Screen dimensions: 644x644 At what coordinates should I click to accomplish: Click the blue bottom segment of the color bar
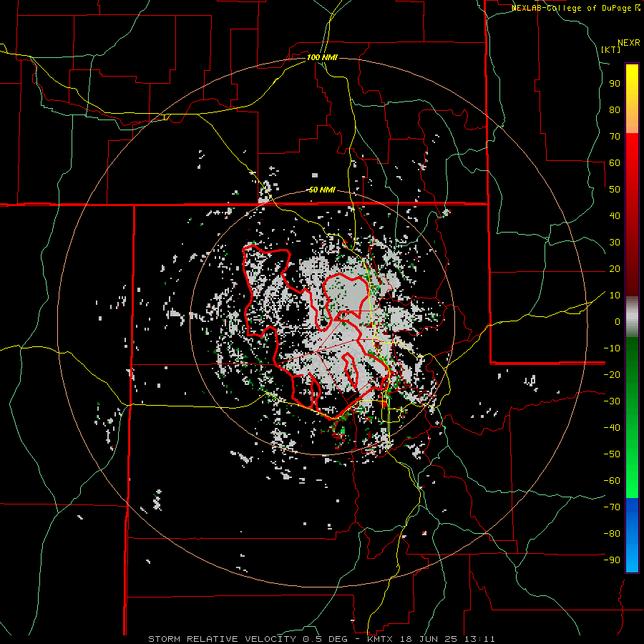(632, 535)
